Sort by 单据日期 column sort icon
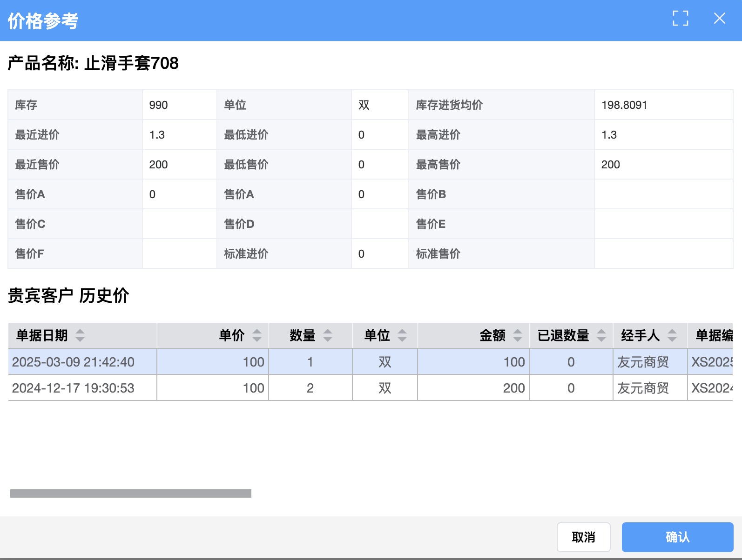Image resolution: width=742 pixels, height=560 pixels. (80, 335)
